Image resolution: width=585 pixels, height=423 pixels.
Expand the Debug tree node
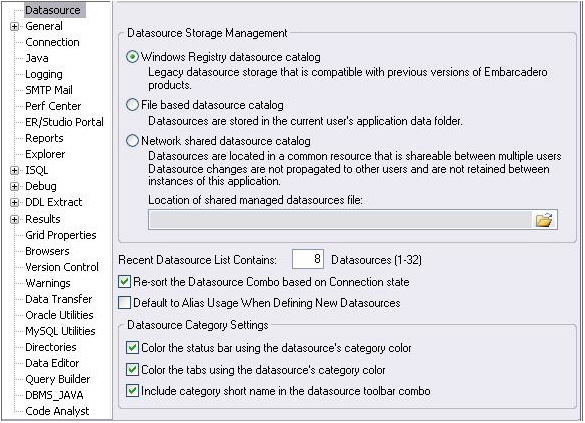(14, 187)
